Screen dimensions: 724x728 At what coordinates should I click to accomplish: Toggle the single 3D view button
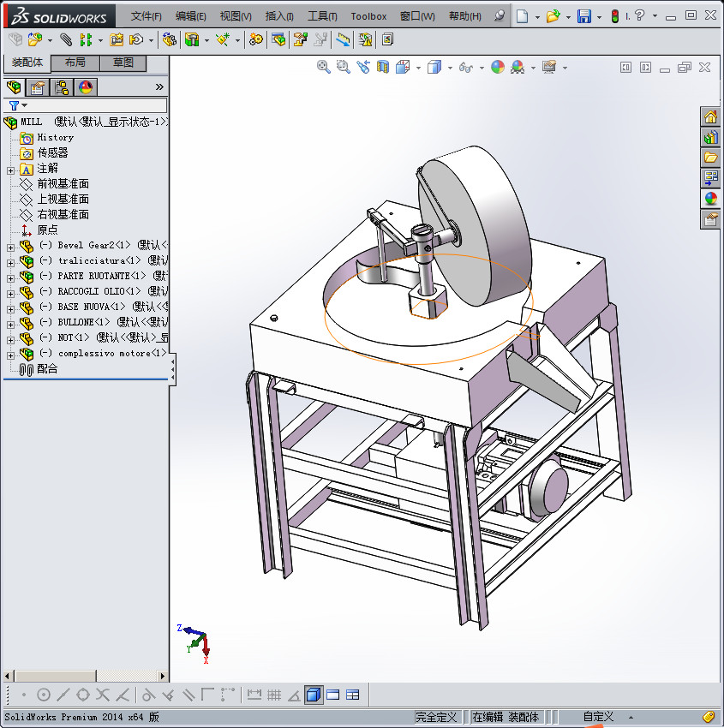tap(314, 695)
